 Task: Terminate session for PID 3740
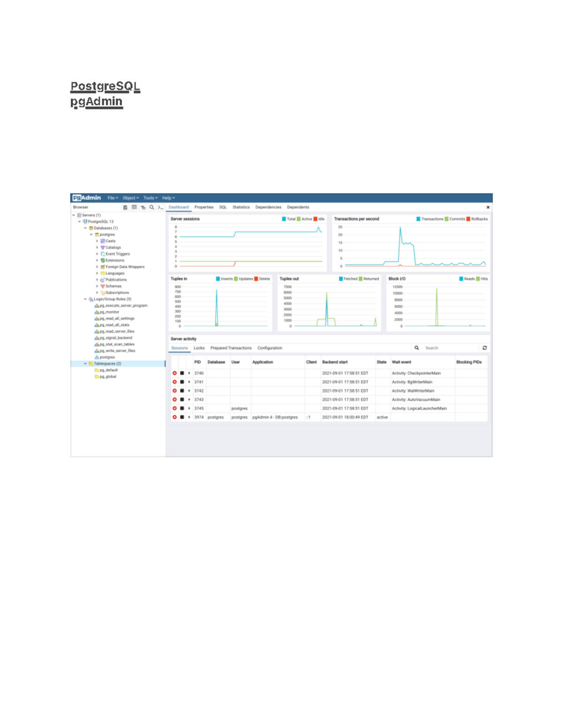coord(175,373)
